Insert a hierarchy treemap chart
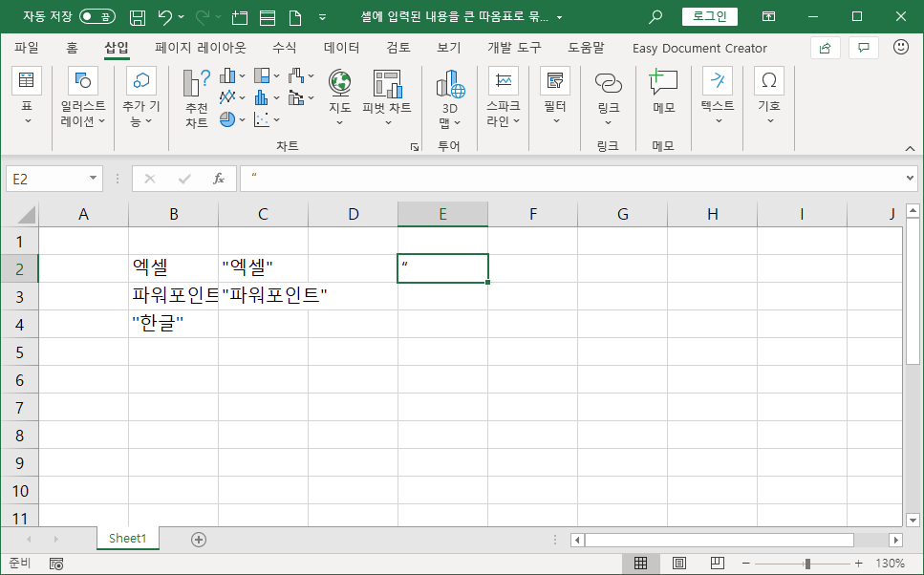This screenshot has width=924, height=575. (x=267, y=75)
